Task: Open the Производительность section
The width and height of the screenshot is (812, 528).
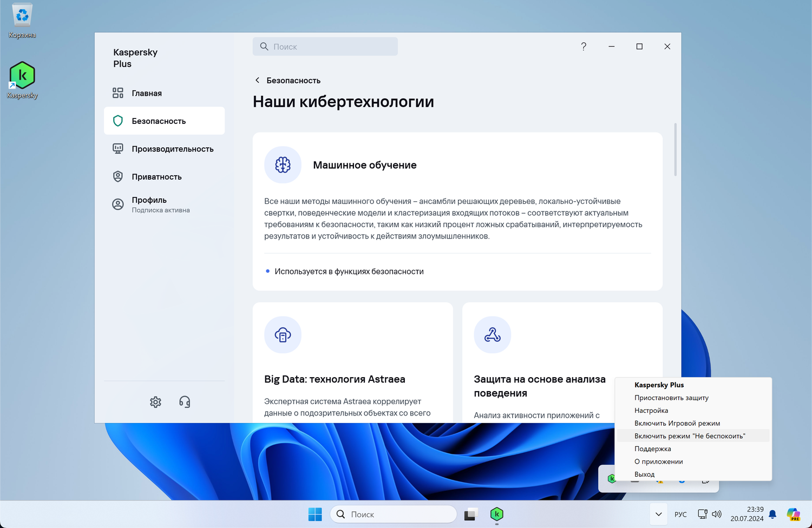Action: click(x=164, y=149)
